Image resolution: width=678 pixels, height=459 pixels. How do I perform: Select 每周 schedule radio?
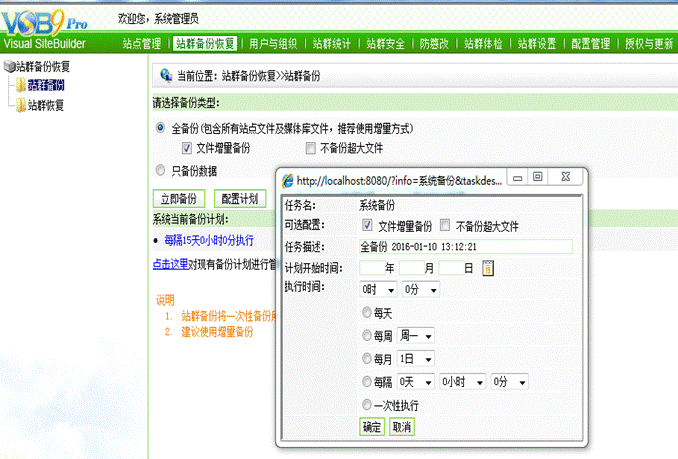(367, 335)
